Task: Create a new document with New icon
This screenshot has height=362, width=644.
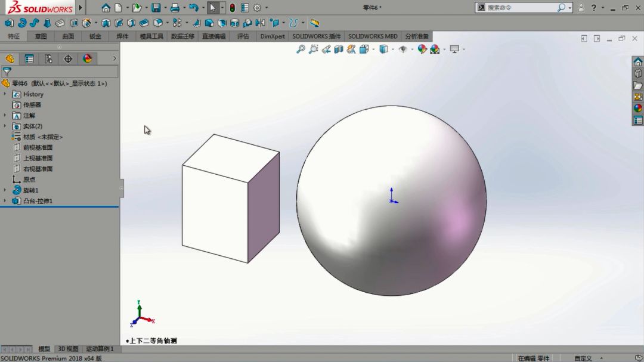Action: click(118, 8)
